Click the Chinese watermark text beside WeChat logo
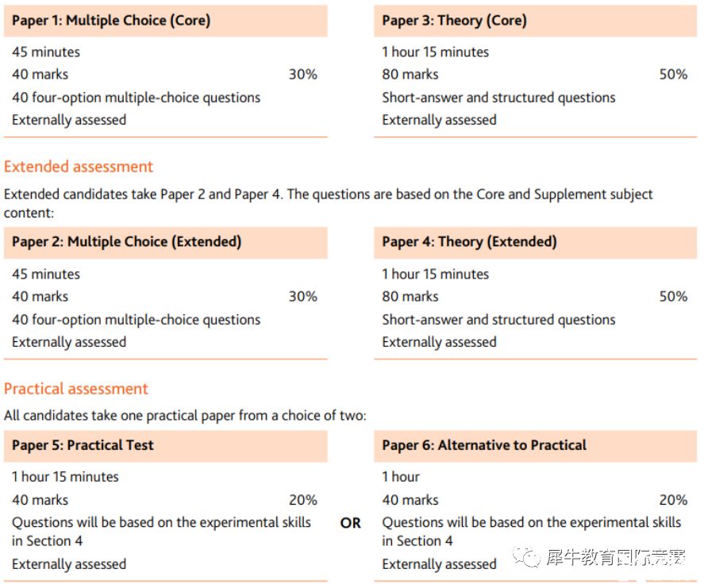The width and height of the screenshot is (708, 588). [x=616, y=557]
